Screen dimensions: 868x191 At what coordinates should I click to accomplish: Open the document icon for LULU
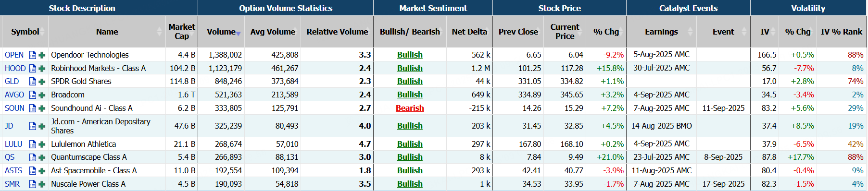pos(33,144)
